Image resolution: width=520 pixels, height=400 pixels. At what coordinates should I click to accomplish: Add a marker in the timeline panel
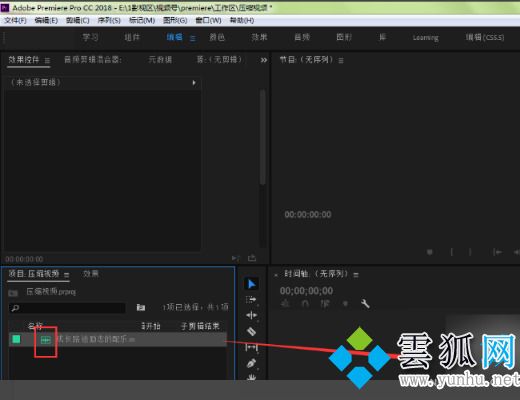pos(346,304)
